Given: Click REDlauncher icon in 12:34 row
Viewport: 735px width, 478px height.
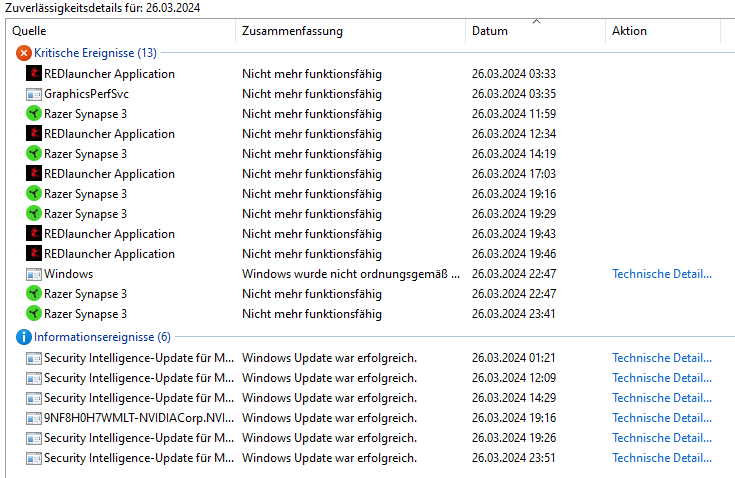Looking at the screenshot, I should [34, 134].
